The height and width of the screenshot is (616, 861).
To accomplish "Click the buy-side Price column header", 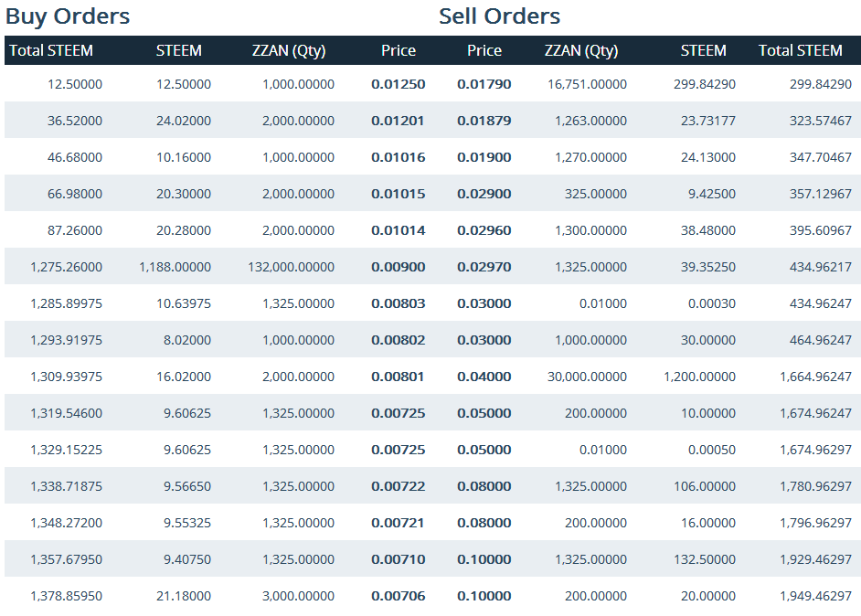I will coord(399,51).
